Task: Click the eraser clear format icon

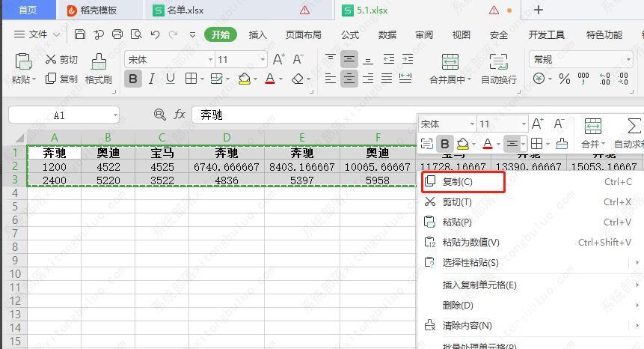Action: pyautogui.click(x=298, y=79)
